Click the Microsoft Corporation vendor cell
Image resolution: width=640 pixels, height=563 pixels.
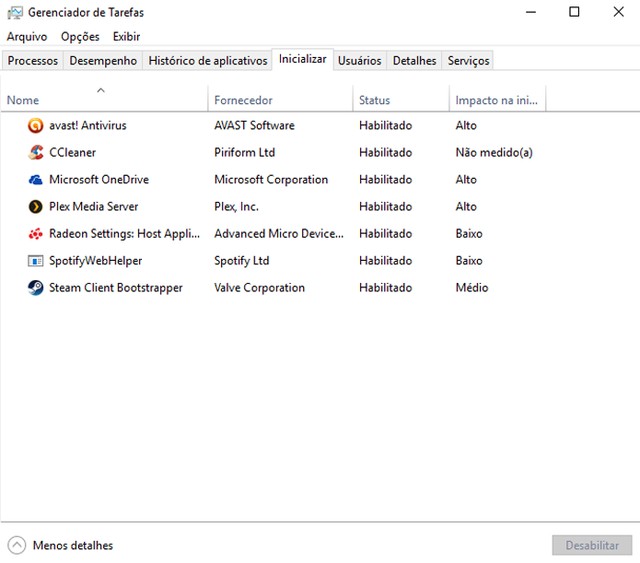pos(271,180)
